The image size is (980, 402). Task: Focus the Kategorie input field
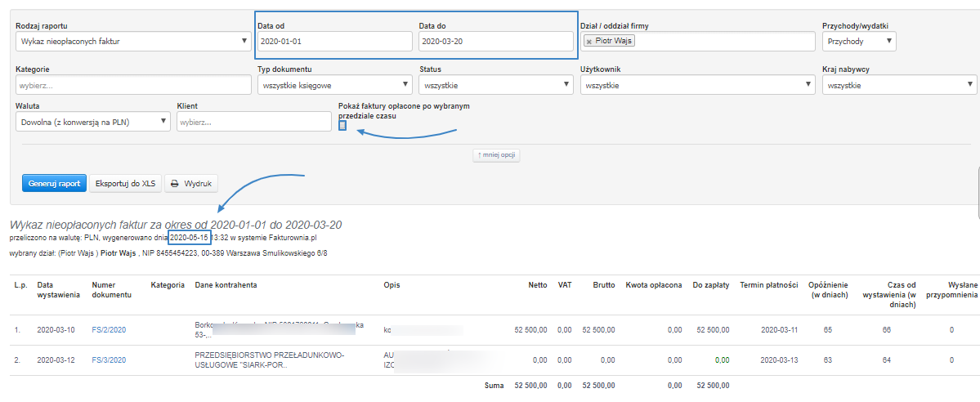(x=133, y=85)
